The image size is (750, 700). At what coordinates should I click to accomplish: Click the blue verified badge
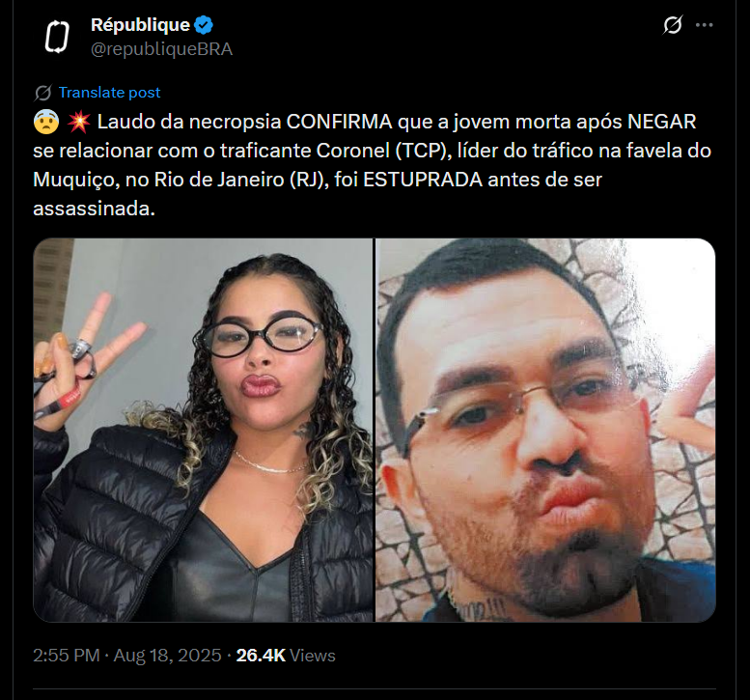(x=204, y=25)
